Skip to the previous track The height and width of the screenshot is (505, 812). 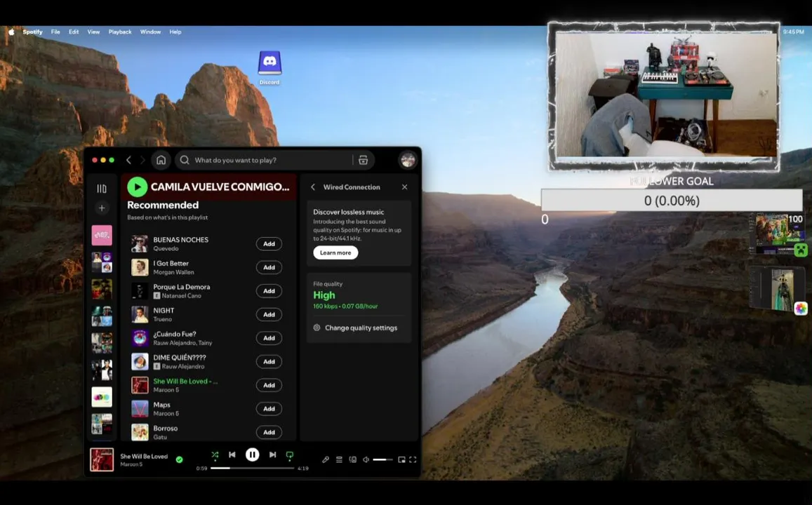pos(232,454)
